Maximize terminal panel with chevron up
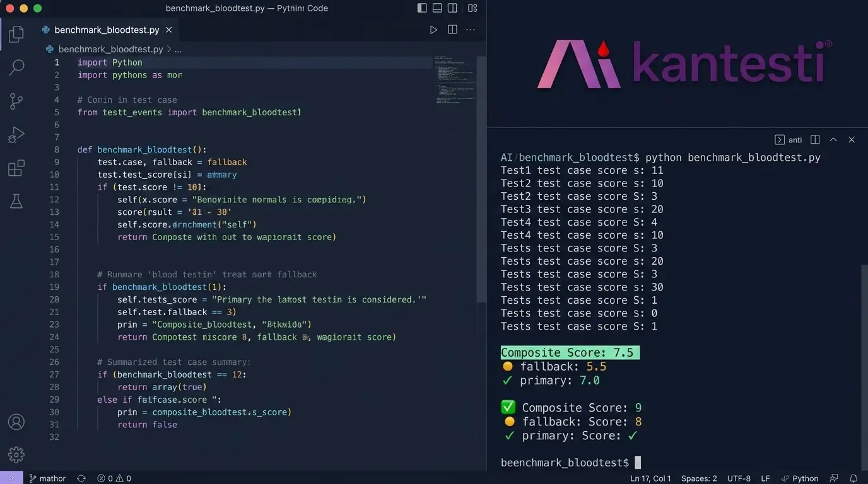The height and width of the screenshot is (484, 868). (833, 140)
